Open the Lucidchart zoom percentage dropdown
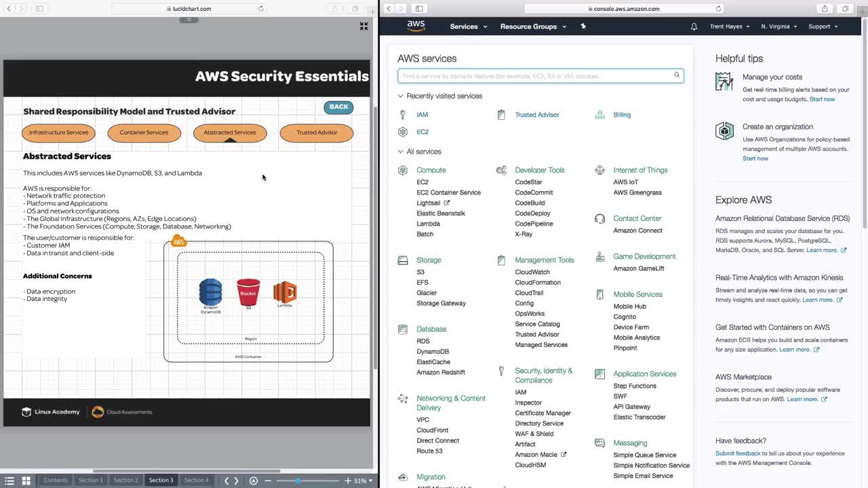 [363, 481]
